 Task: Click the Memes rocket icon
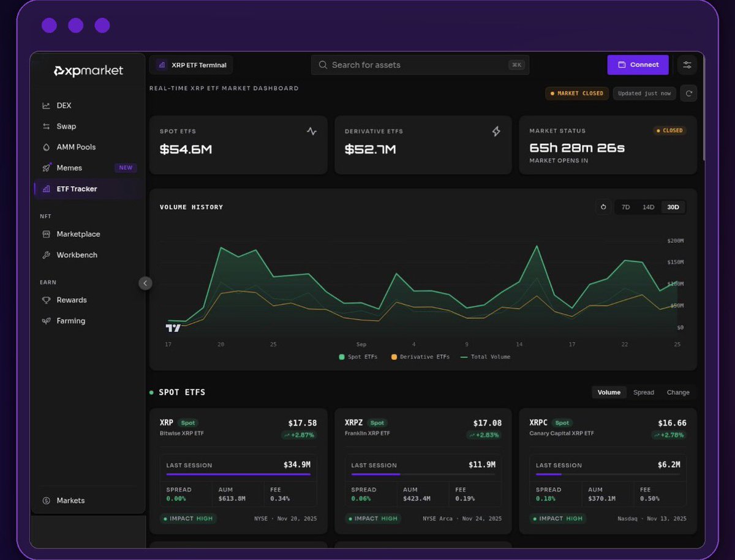(x=46, y=168)
